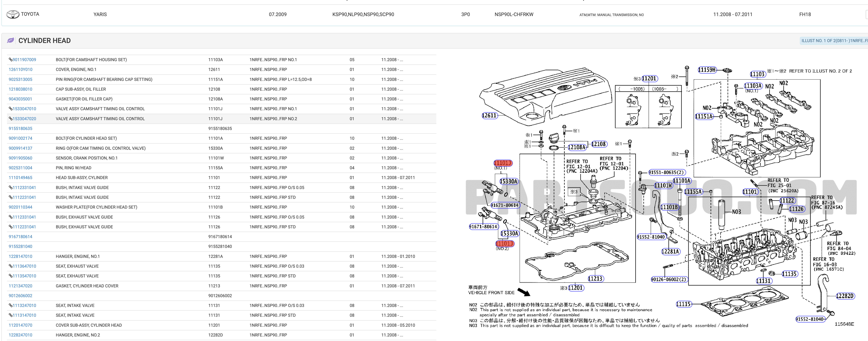Toggle the red 11101J (NO.2) highlight in the diagram
The height and width of the screenshot is (341, 868).
pyautogui.click(x=504, y=243)
